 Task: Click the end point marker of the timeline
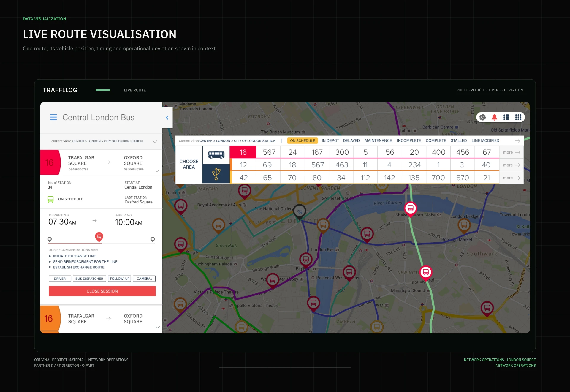(153, 239)
